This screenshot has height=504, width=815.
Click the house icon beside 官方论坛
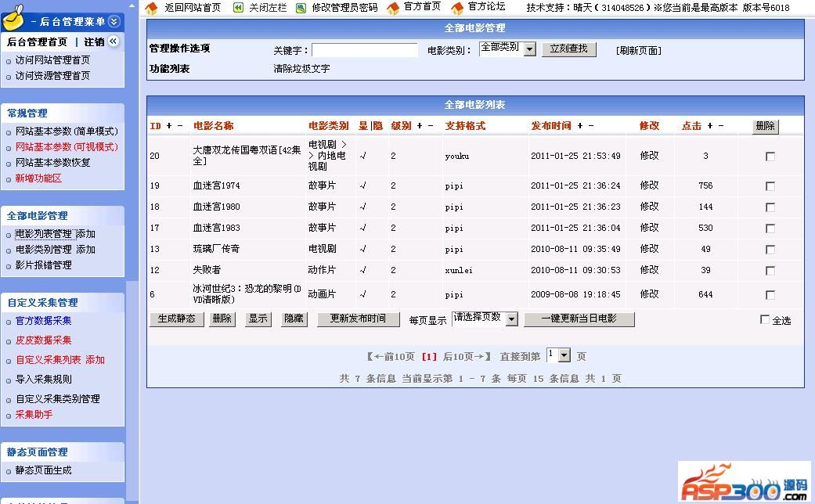[457, 8]
